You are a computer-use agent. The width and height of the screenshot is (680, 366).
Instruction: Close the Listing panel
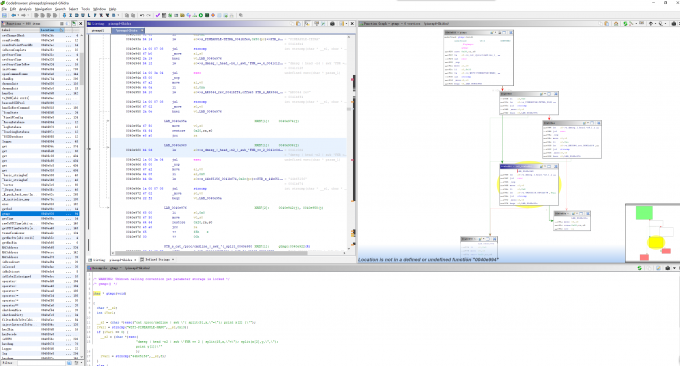[x=352, y=24]
